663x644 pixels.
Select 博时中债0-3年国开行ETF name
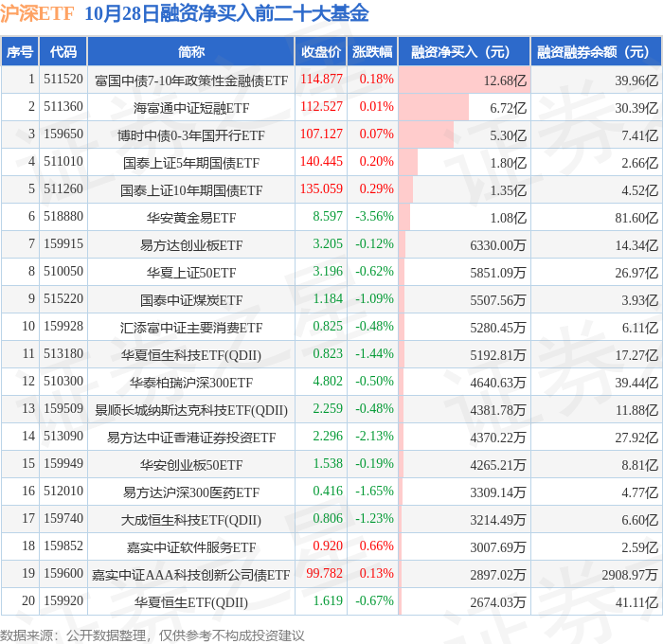click(191, 135)
